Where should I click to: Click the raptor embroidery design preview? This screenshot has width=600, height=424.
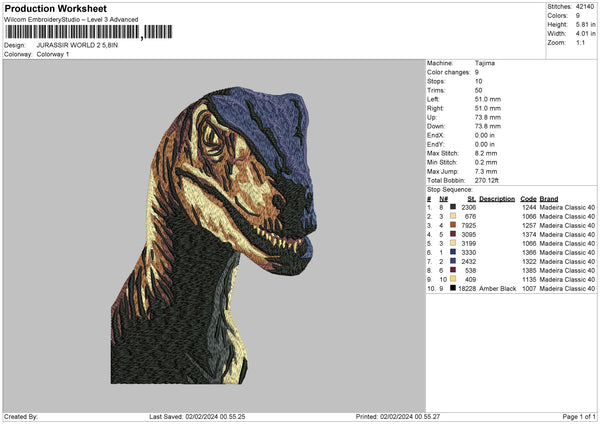point(214,235)
